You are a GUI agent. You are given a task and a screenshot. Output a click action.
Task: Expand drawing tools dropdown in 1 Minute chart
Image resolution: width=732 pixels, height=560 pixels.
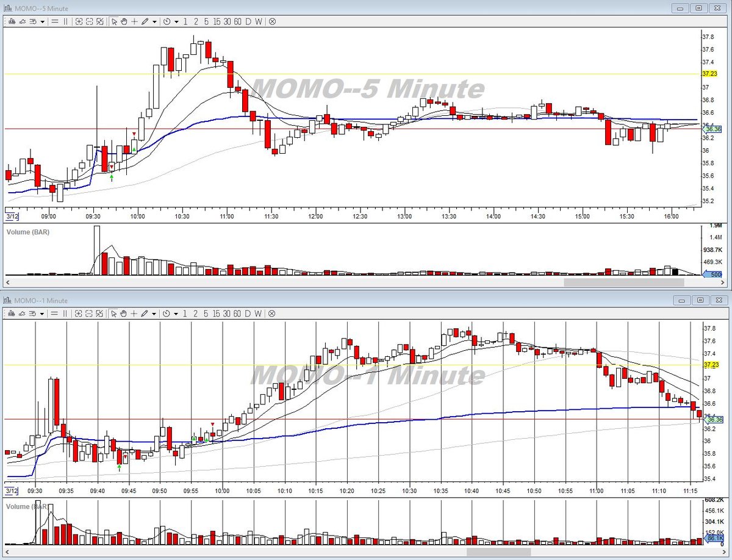coord(154,313)
